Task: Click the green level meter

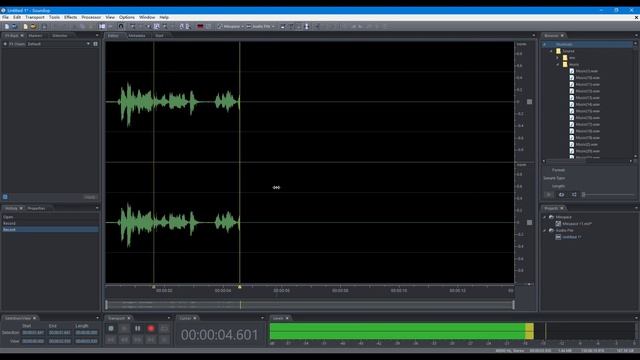Action: (402, 331)
